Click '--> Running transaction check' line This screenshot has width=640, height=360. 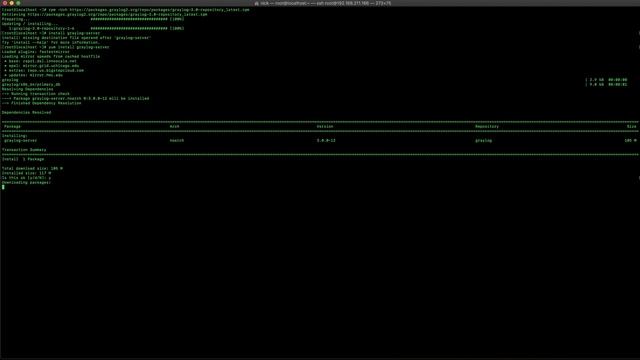pyautogui.click(x=36, y=94)
